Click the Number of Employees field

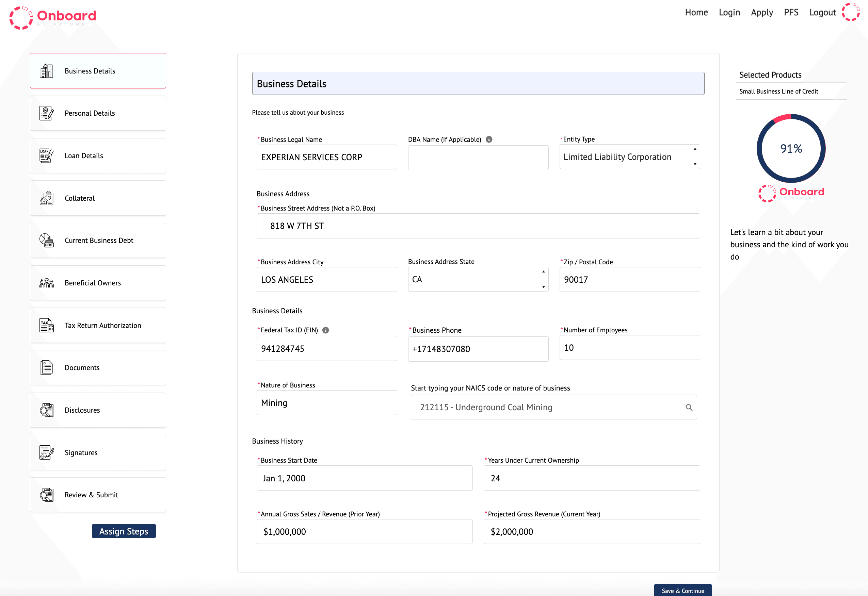(630, 348)
